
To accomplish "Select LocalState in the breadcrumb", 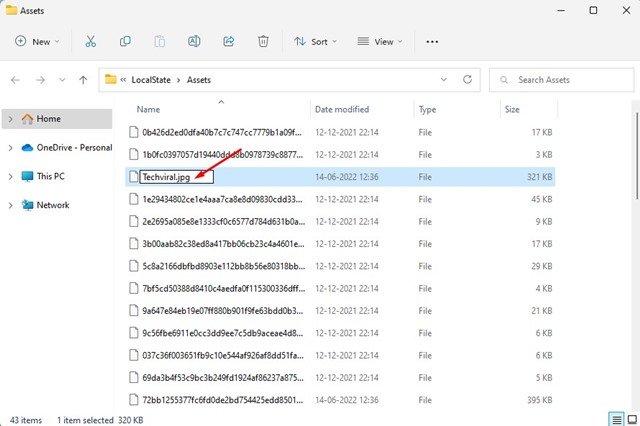I will pos(151,80).
